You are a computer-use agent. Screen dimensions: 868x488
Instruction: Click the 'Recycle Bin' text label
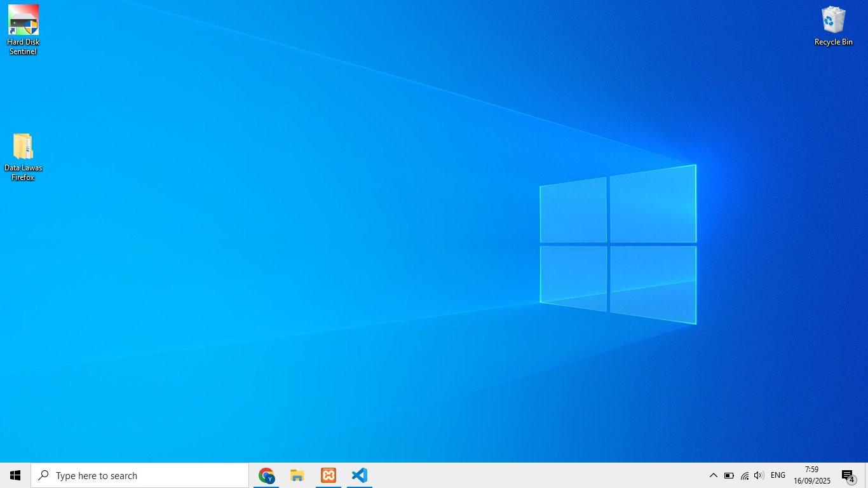(x=833, y=43)
